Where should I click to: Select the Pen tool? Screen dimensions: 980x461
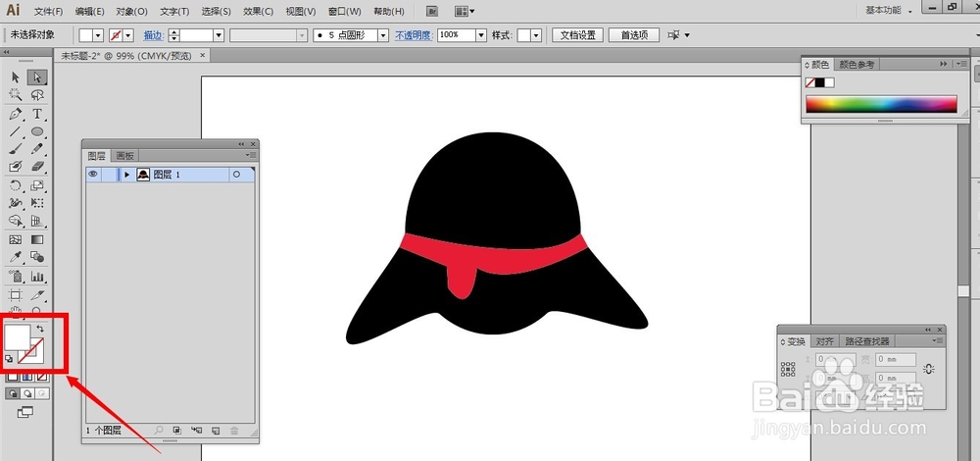pyautogui.click(x=16, y=114)
